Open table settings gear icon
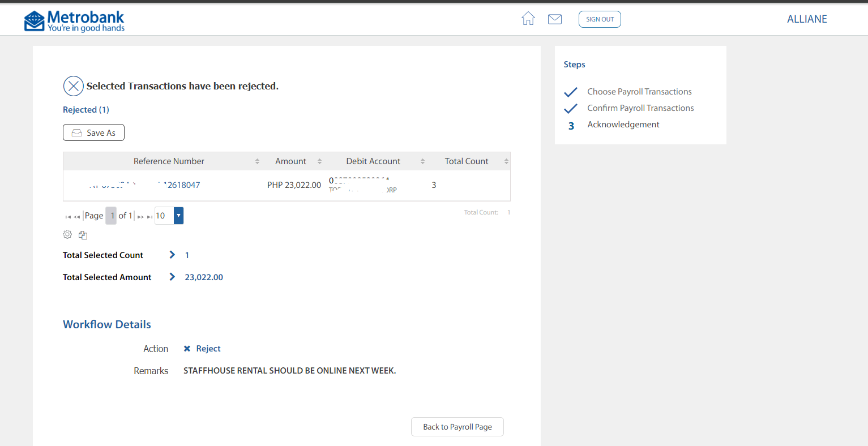Viewport: 868px width, 446px height. (x=67, y=234)
